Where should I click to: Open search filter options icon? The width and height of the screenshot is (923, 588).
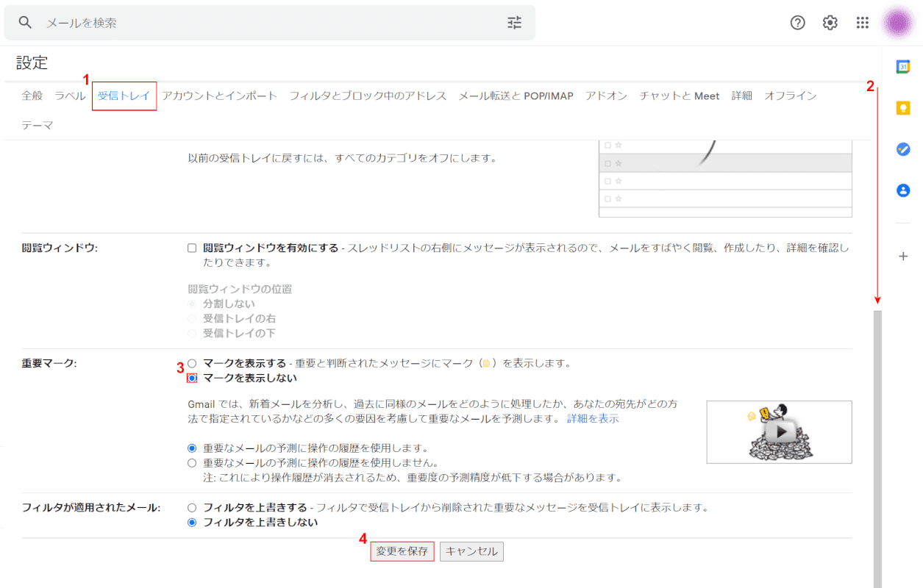coord(515,23)
